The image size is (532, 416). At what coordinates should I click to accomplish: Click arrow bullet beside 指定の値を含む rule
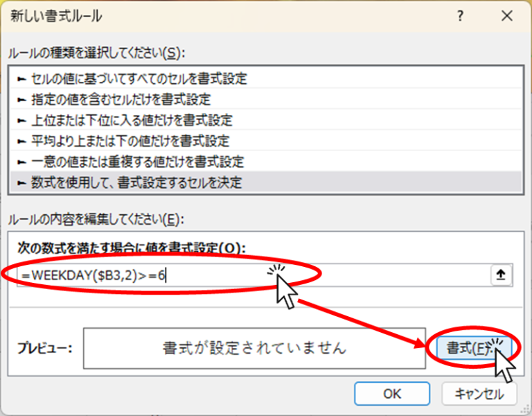click(x=21, y=100)
